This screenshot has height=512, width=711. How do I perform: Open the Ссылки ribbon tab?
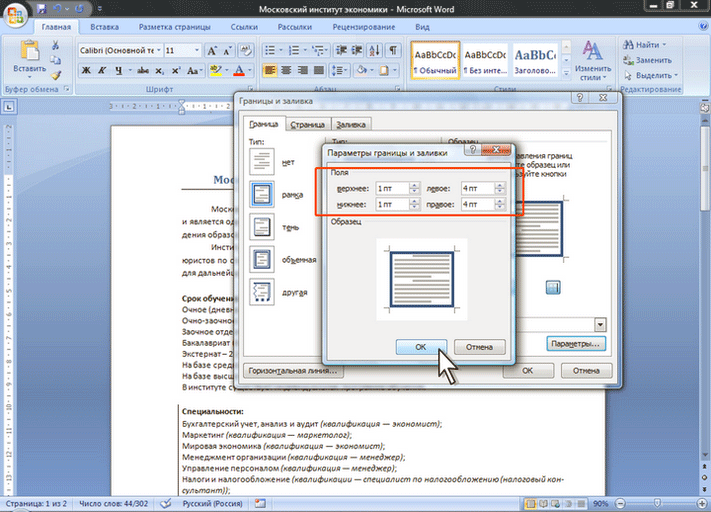coord(244,27)
